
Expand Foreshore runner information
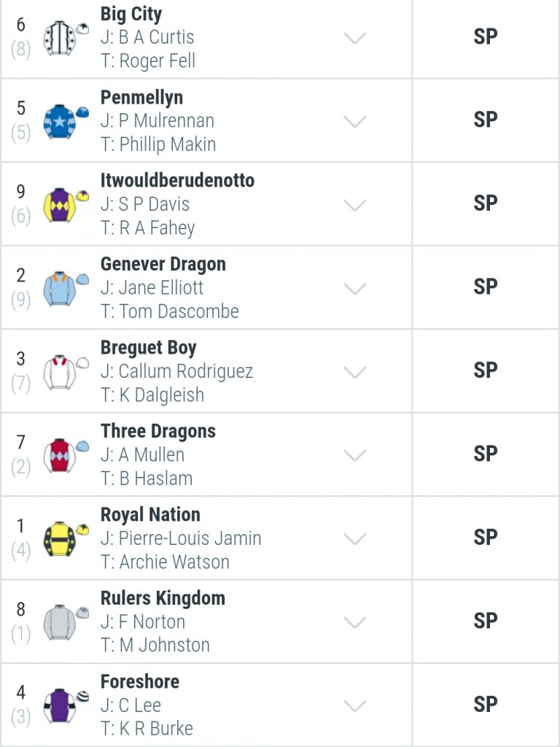coord(355,705)
